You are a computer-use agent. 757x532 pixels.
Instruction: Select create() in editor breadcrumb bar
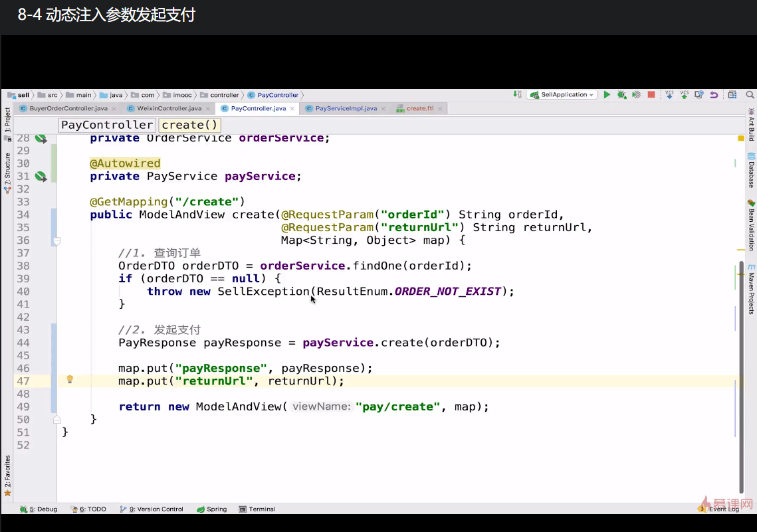pos(189,125)
